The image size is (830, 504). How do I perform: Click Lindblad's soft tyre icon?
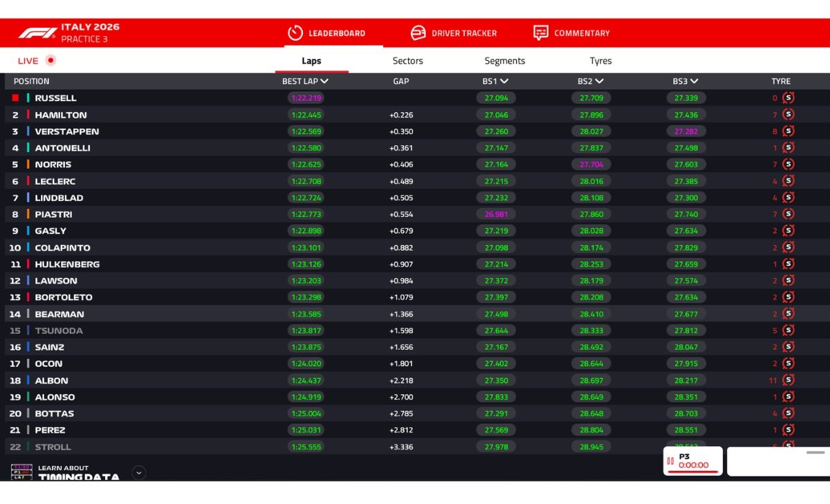tap(788, 198)
